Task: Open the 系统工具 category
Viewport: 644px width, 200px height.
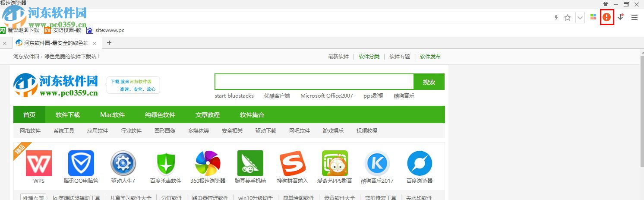Action: coord(64,131)
